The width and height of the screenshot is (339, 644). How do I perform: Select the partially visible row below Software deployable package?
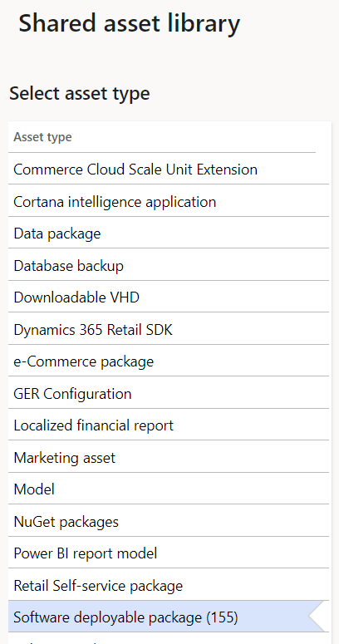coord(169,639)
